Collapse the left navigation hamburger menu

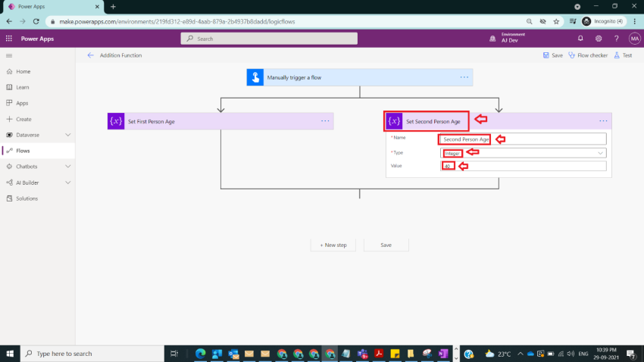[9, 55]
